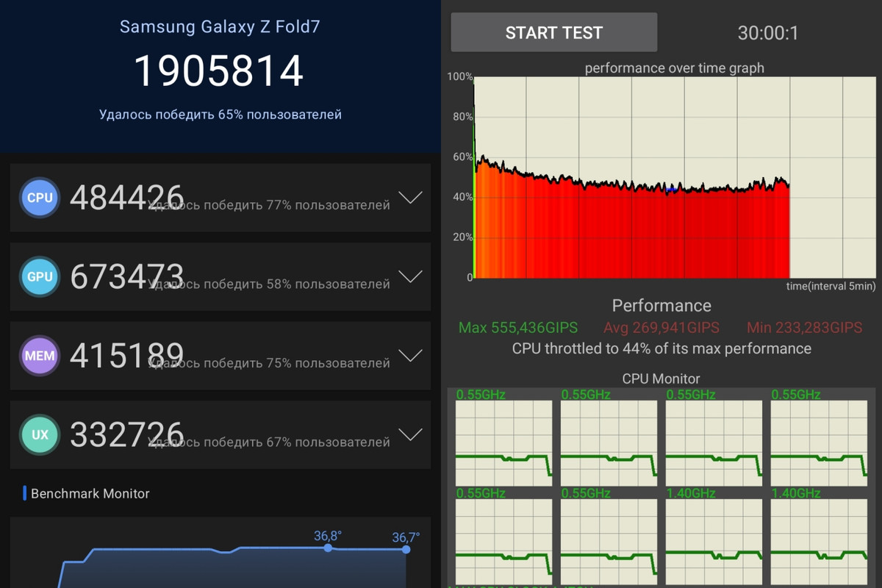882x588 pixels.
Task: Select the Performance heading above GIPS values
Action: 661,306
